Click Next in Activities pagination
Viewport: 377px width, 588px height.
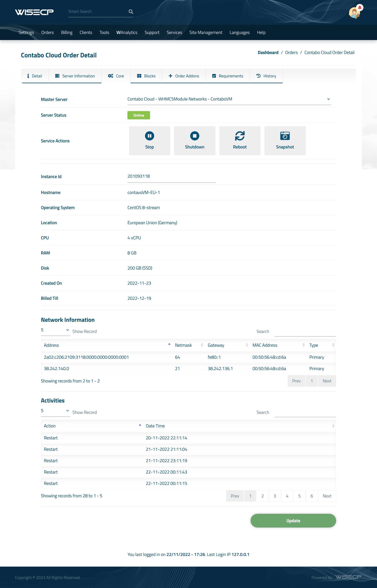[327, 496]
